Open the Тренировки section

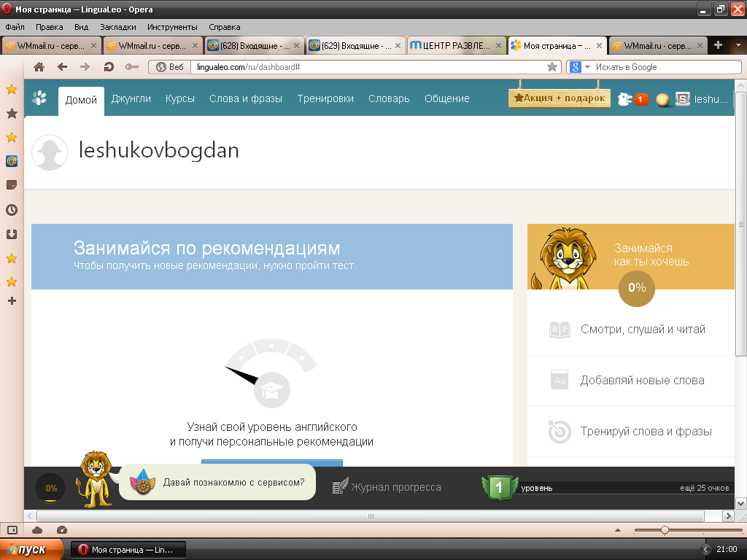[325, 98]
